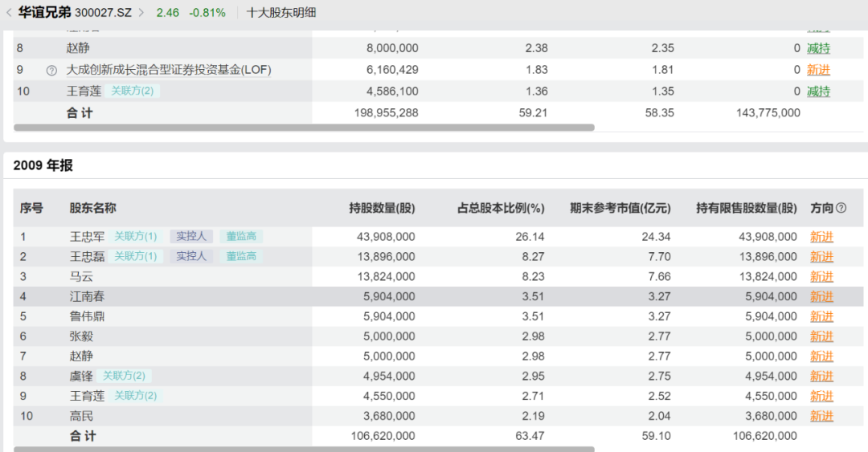The width and height of the screenshot is (868, 452).
Task: Open the 关联方(1) tag next to 王忠军
Action: [135, 237]
